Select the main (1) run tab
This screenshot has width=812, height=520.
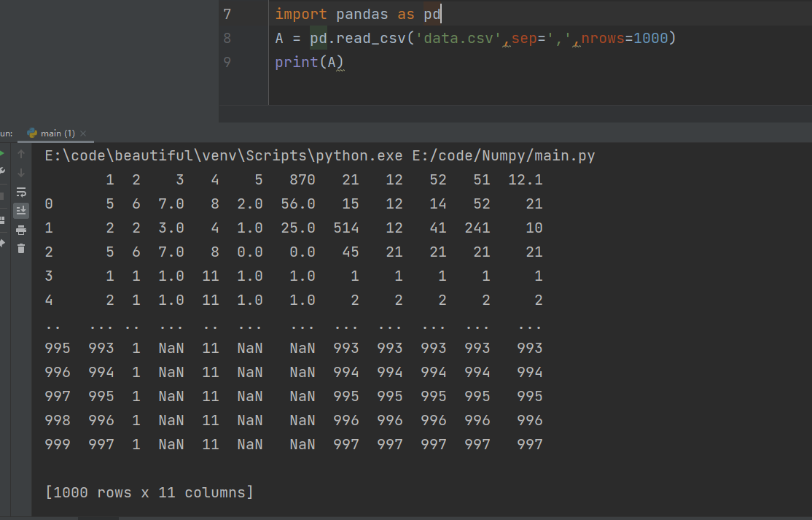click(55, 133)
